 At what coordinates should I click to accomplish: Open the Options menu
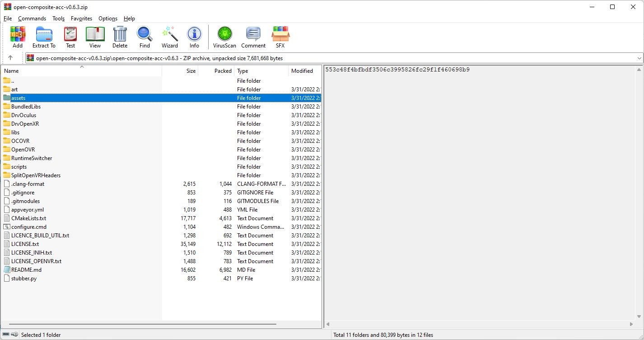coord(108,19)
